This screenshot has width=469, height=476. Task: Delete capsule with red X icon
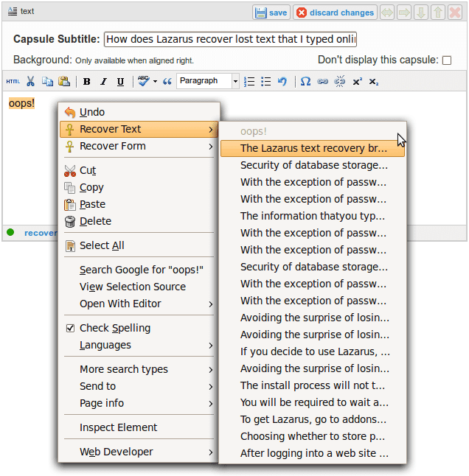tap(455, 13)
